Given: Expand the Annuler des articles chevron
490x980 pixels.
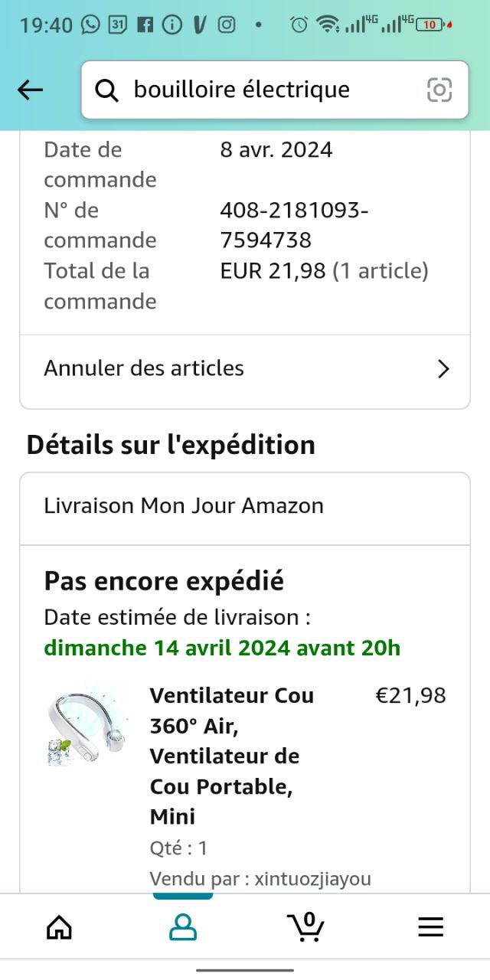Looking at the screenshot, I should pyautogui.click(x=443, y=369).
